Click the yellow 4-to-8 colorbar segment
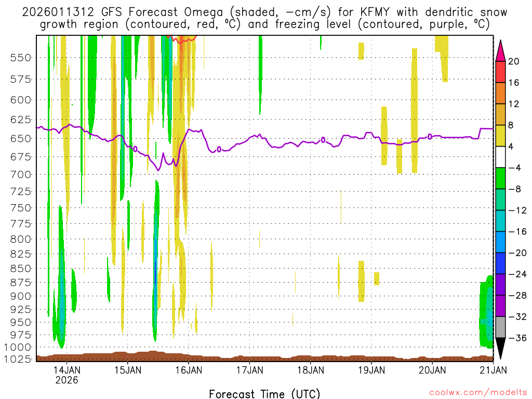The height and width of the screenshot is (399, 532). (x=500, y=136)
